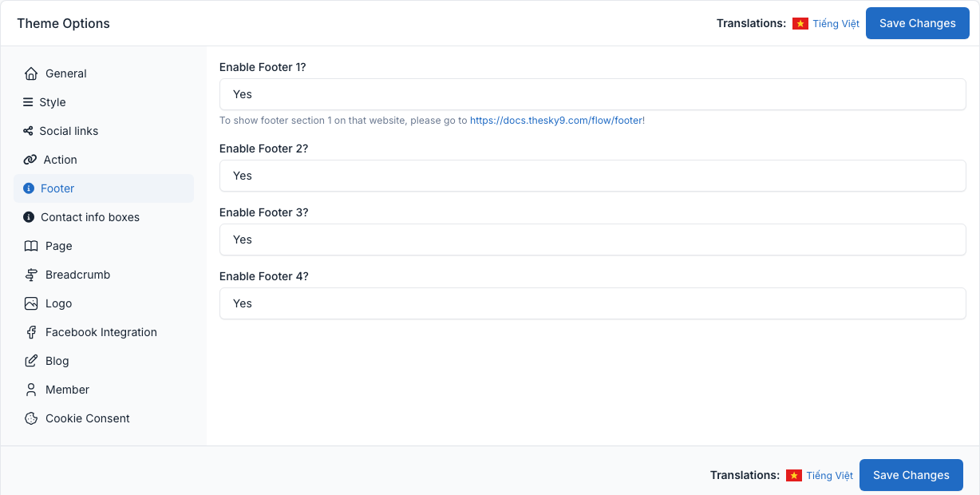Open the Logo settings section
Viewport: 980px width, 495px height.
(x=104, y=303)
